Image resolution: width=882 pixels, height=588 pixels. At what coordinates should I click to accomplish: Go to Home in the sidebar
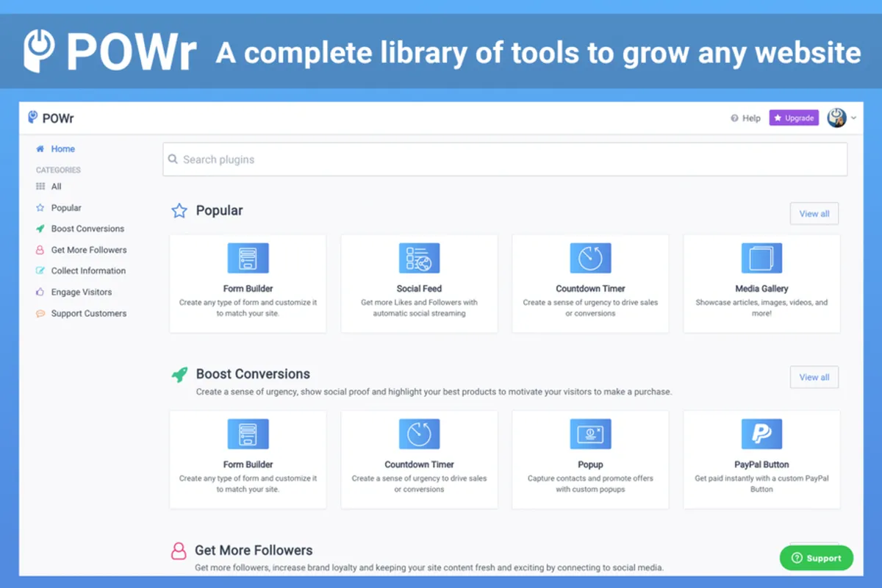tap(62, 149)
